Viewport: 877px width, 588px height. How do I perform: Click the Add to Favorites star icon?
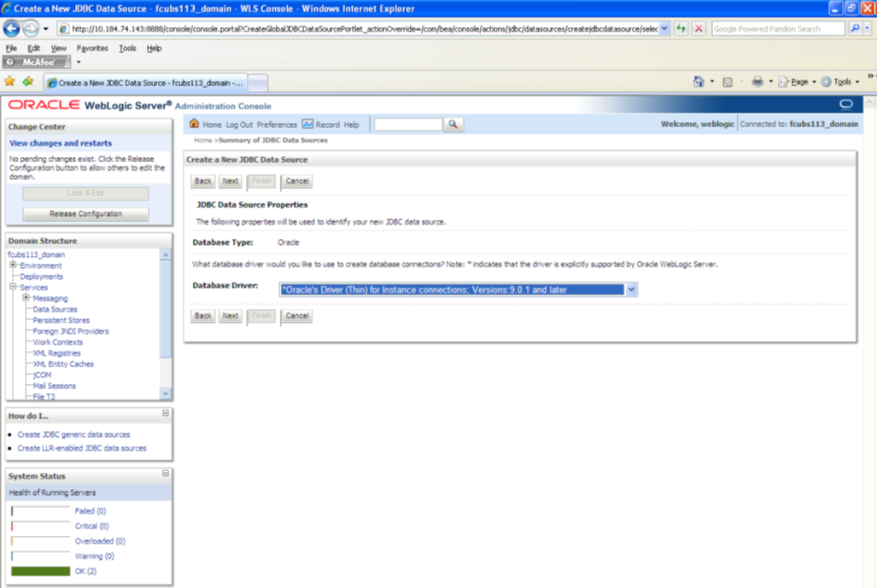pyautogui.click(x=28, y=82)
